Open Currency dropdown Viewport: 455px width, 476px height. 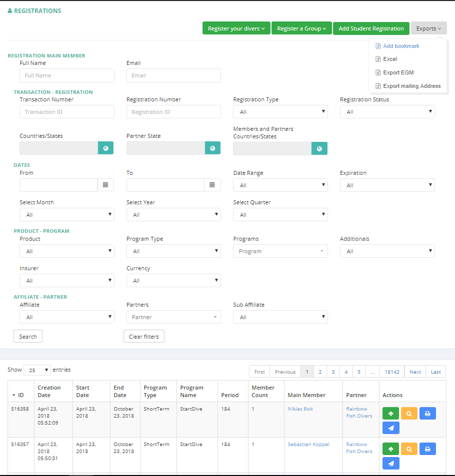173,281
